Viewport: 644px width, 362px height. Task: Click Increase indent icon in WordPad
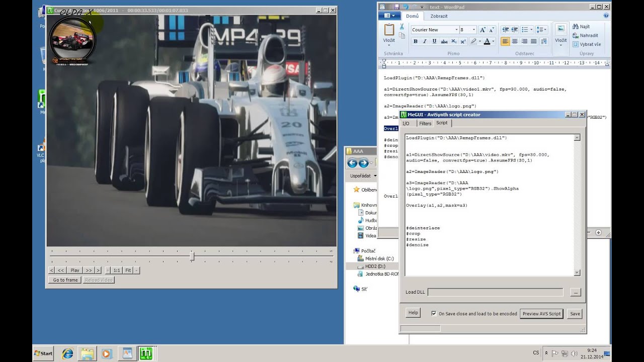515,30
